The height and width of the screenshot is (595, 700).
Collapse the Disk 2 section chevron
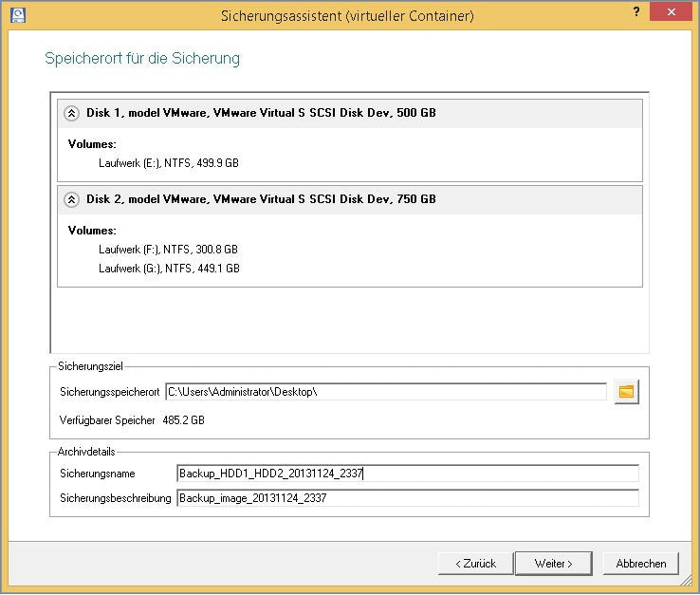[x=71, y=199]
